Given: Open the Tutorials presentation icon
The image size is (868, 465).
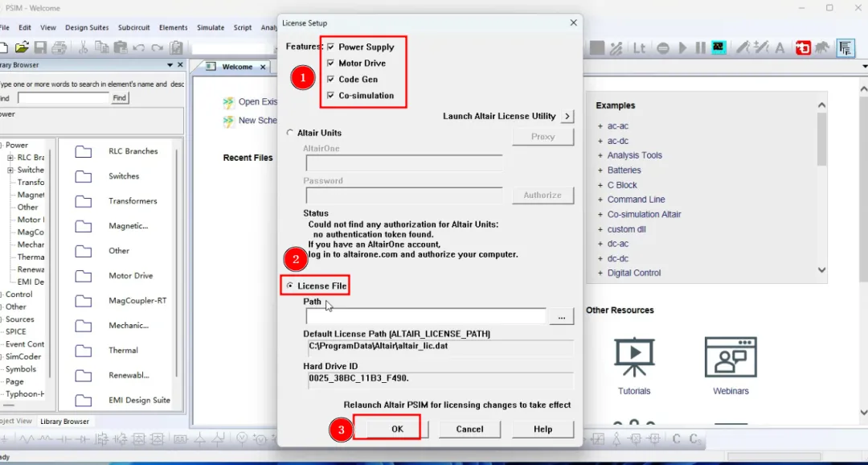Looking at the screenshot, I should (634, 357).
